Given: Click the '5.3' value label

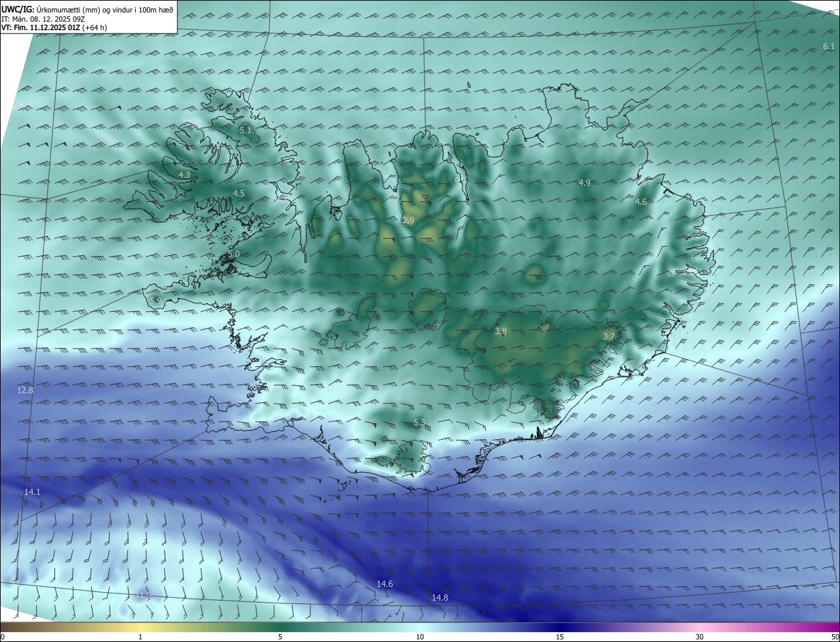Looking at the screenshot, I should tap(419, 422).
